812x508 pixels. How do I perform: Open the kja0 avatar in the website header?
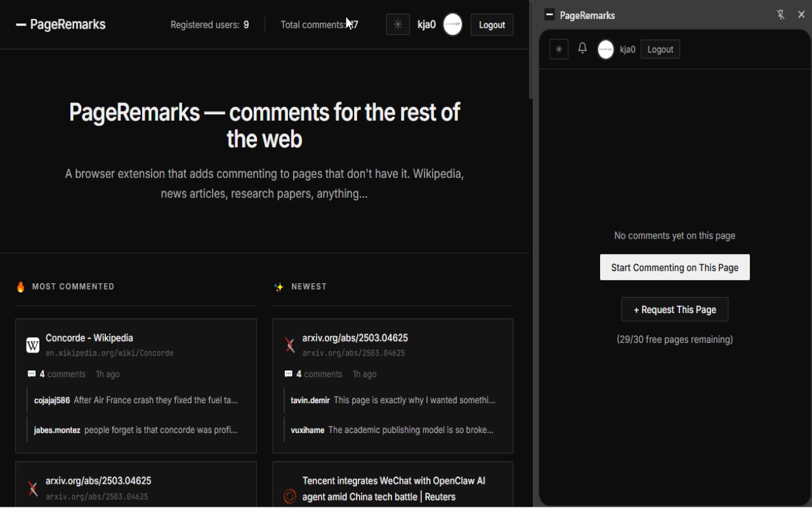[x=452, y=25]
